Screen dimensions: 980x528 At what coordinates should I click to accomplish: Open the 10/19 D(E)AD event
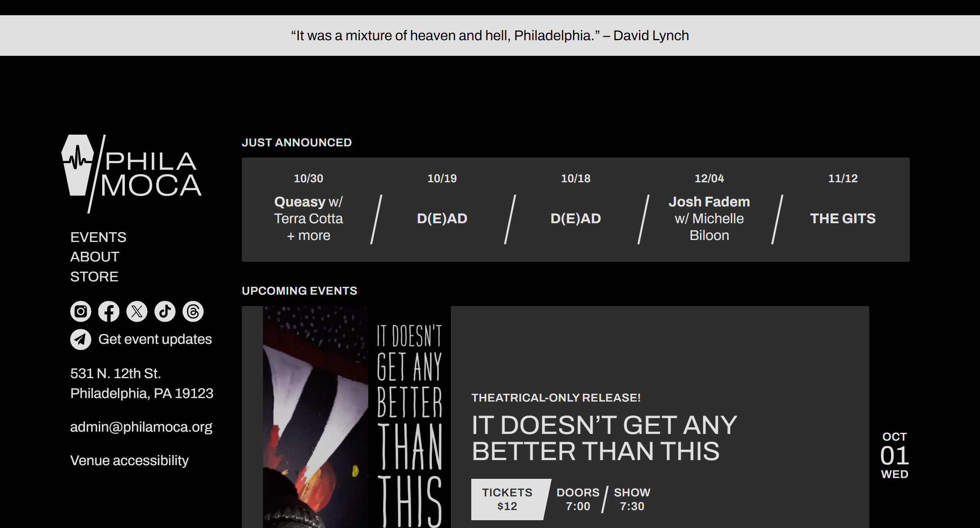(442, 210)
